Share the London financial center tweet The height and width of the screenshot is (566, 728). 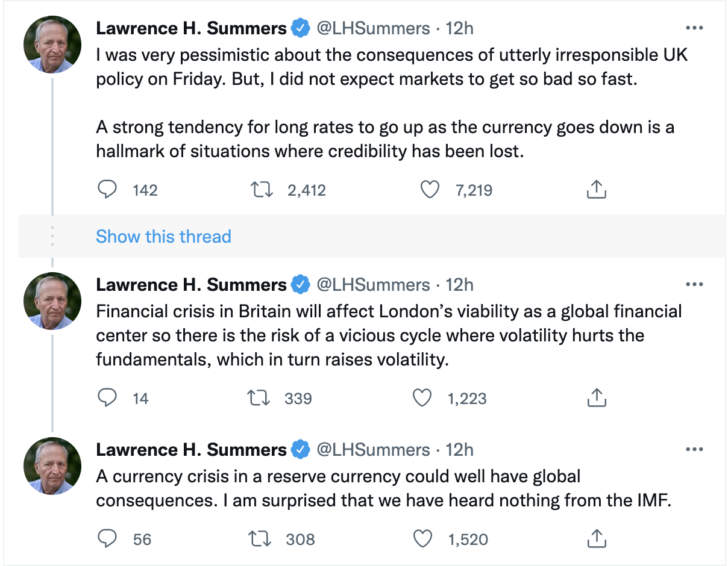pyautogui.click(x=595, y=398)
